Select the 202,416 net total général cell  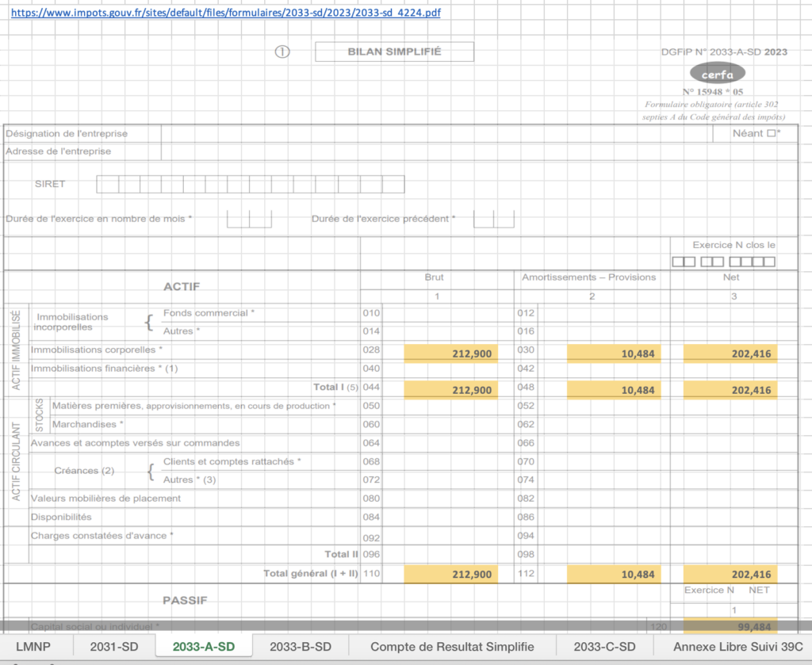pos(730,574)
